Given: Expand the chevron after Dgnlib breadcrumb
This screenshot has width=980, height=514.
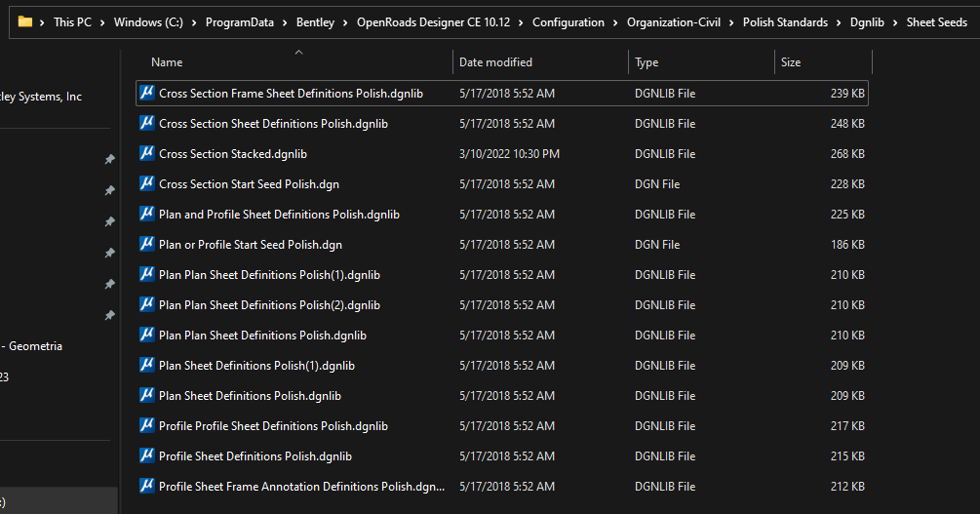Looking at the screenshot, I should pyautogui.click(x=895, y=22).
